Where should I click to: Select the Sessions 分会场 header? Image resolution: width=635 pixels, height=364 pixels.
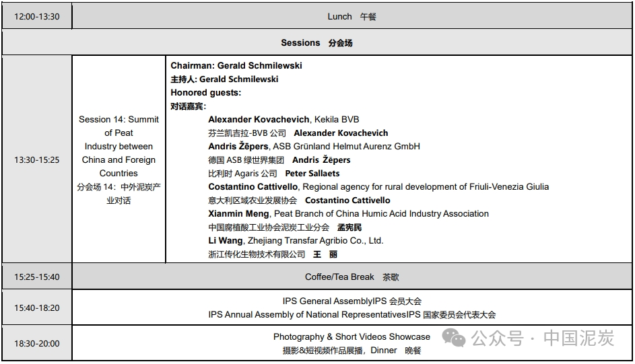[x=316, y=42]
